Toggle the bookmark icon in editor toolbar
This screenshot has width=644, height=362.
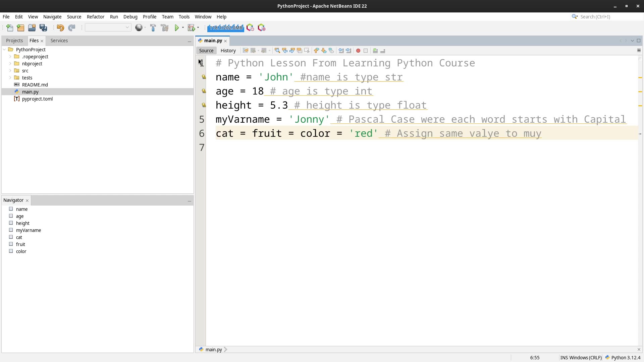coord(331,51)
